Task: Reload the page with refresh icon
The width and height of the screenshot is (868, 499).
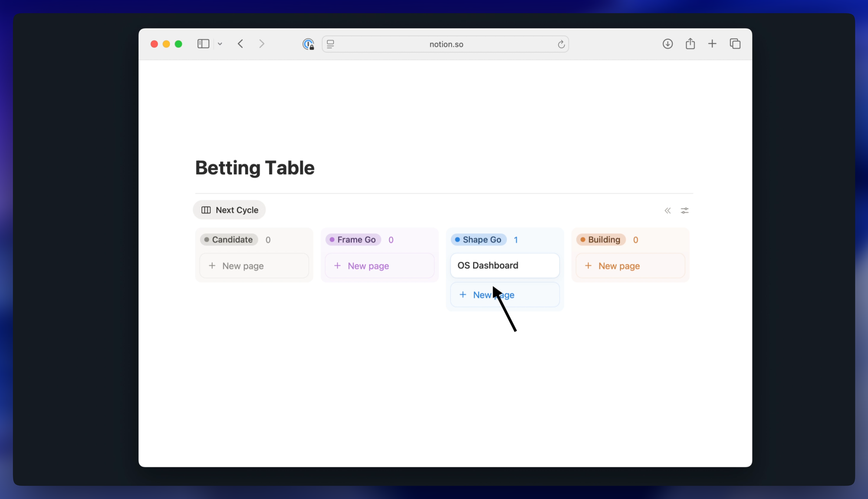Action: tap(561, 44)
